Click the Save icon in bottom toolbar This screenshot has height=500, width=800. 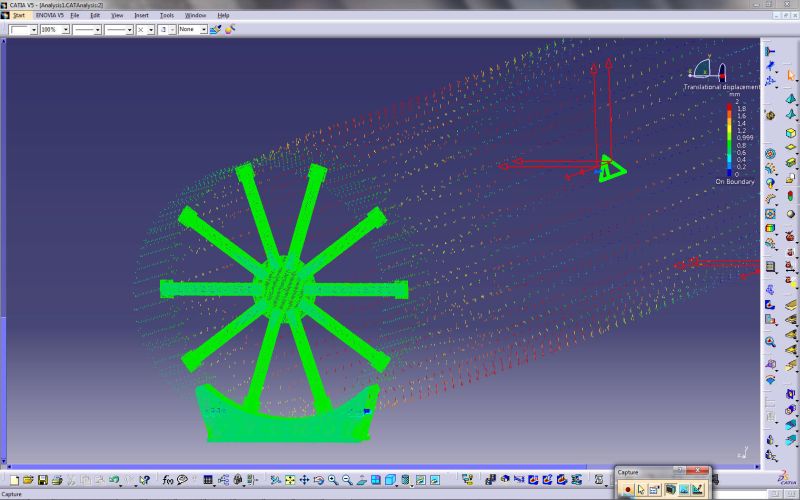[x=42, y=481]
